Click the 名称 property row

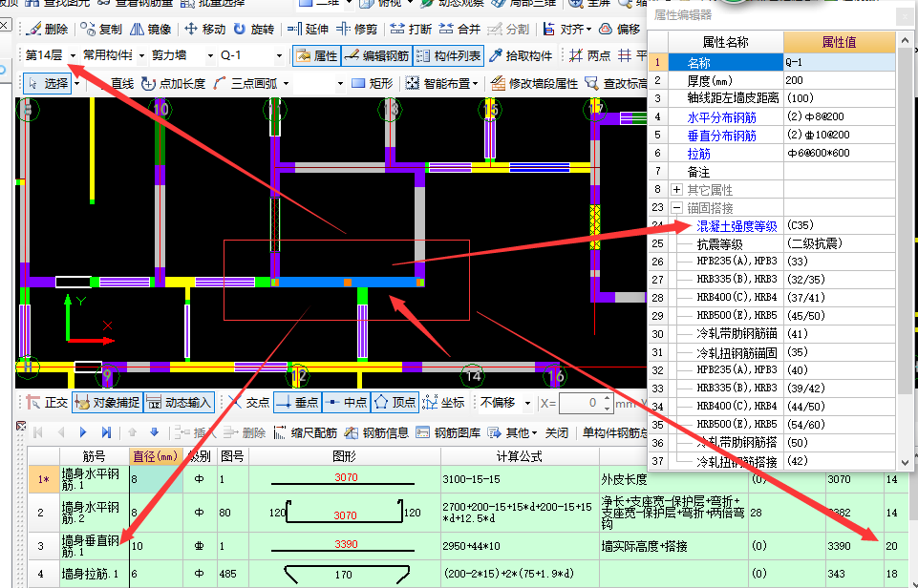point(772,62)
